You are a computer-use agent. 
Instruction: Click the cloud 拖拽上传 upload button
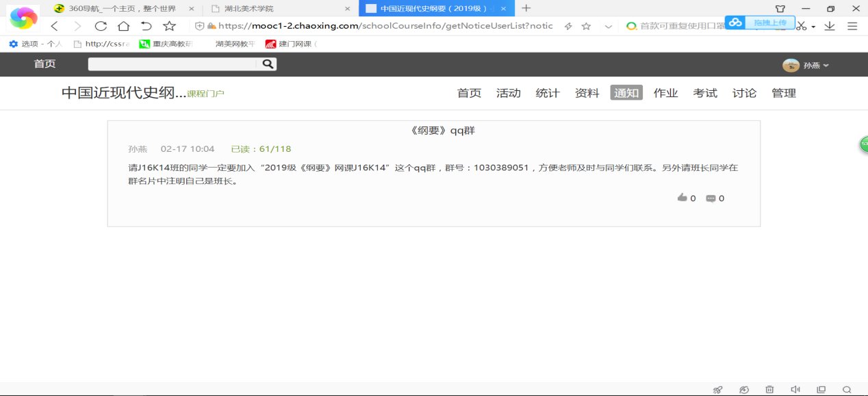pyautogui.click(x=761, y=23)
